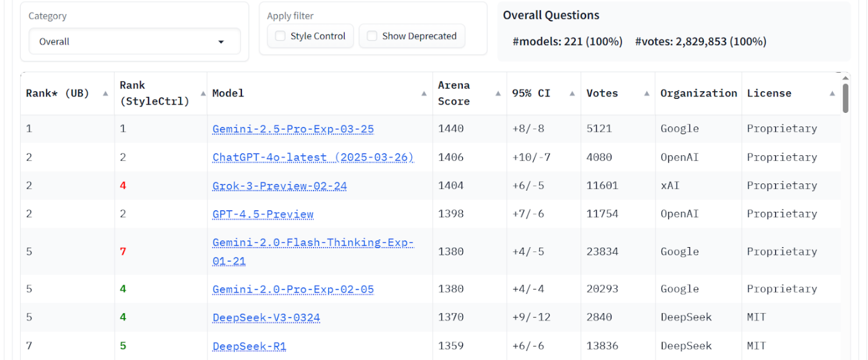Image resolution: width=868 pixels, height=360 pixels.
Task: Click Google organization in Gemini-2.5-Pro row
Action: [680, 129]
